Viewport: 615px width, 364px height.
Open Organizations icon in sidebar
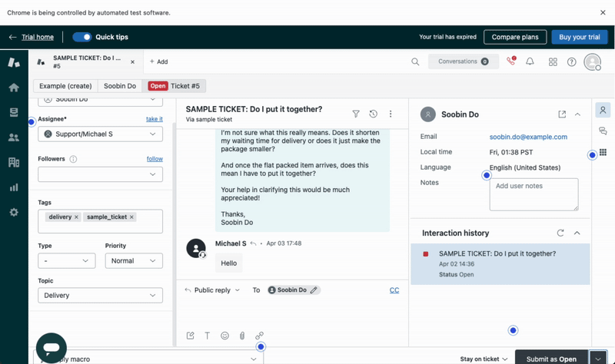tap(14, 162)
